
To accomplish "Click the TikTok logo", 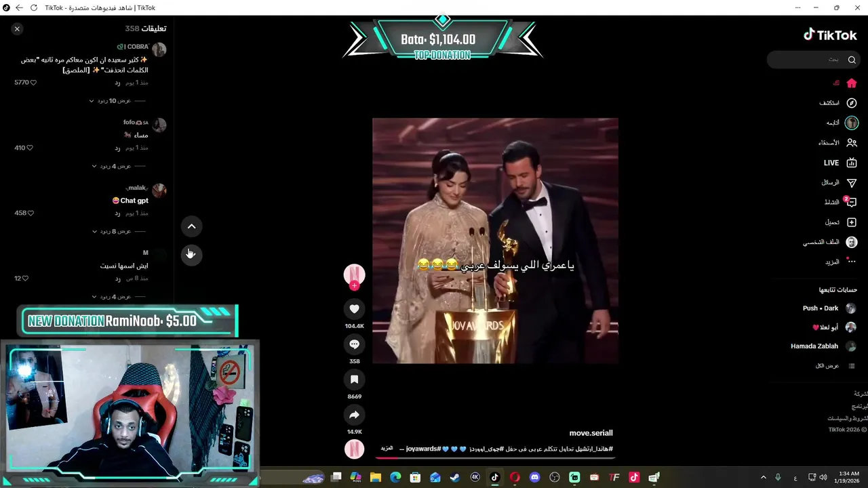I will pyautogui.click(x=830, y=35).
